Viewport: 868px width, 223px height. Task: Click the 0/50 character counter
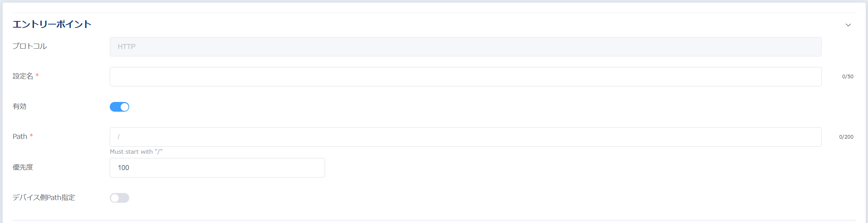[x=848, y=77]
